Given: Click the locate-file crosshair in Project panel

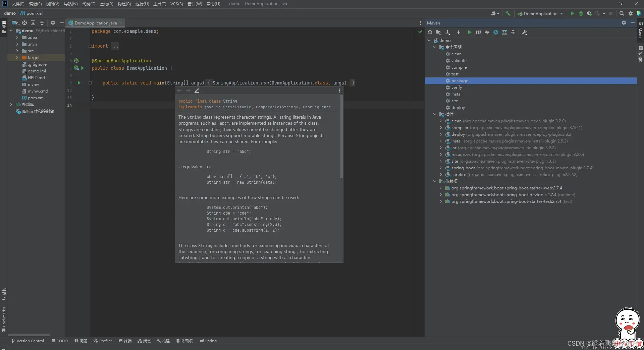Looking at the screenshot, I should (x=24, y=23).
